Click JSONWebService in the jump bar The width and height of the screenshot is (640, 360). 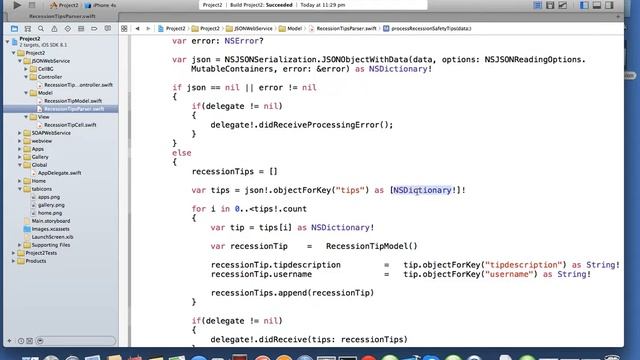tap(249, 29)
